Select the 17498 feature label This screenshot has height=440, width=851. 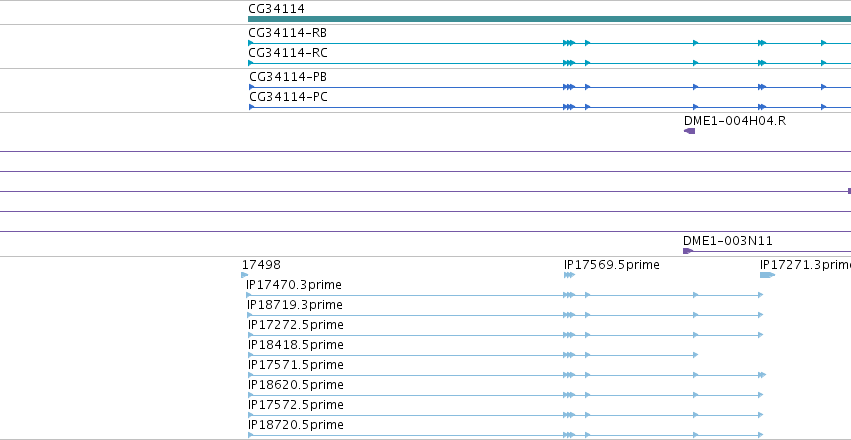(x=261, y=265)
